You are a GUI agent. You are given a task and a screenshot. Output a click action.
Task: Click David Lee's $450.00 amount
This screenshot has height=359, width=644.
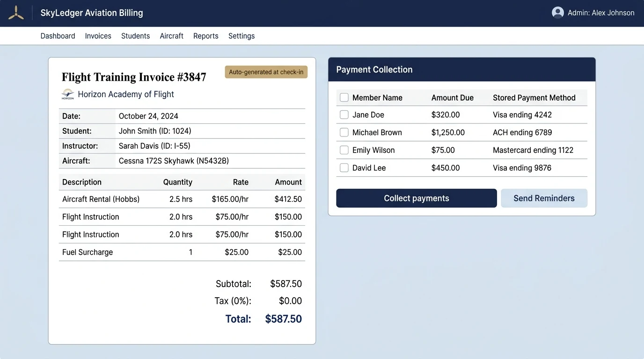click(x=446, y=168)
